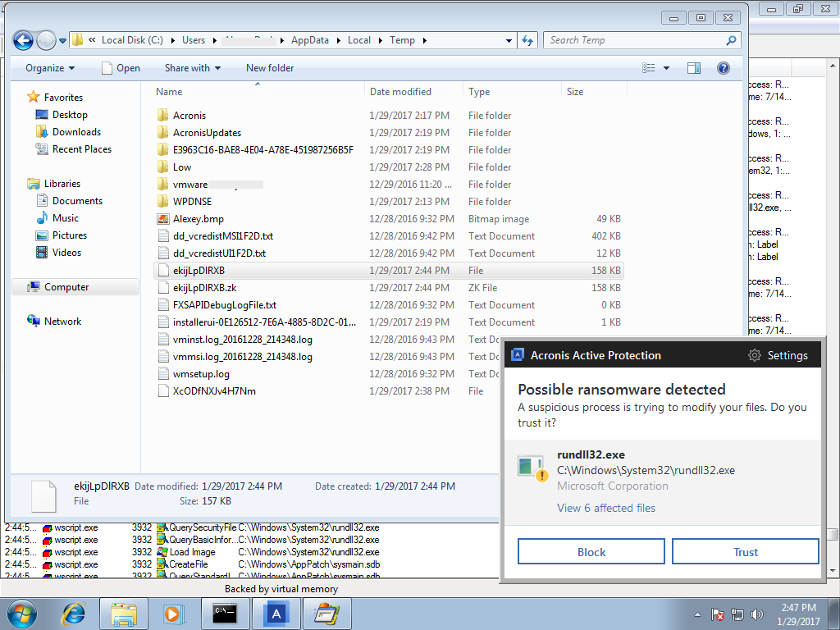Click AppData in the address breadcrumb
Screen dimensions: 840x630
click(x=309, y=40)
